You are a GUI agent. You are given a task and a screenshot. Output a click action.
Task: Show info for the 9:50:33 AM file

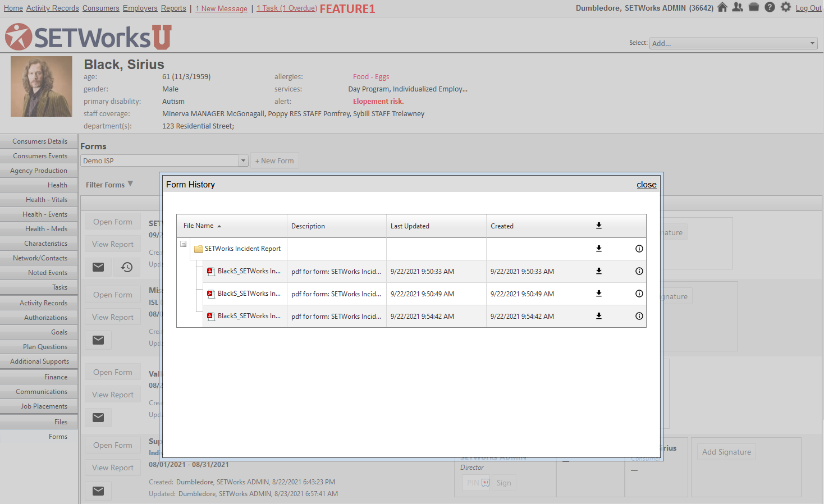(639, 271)
